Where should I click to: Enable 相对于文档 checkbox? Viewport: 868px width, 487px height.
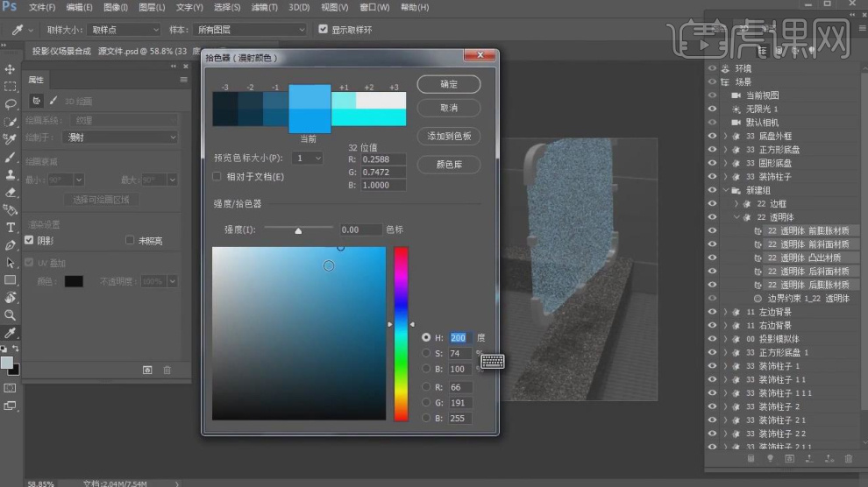coord(217,177)
